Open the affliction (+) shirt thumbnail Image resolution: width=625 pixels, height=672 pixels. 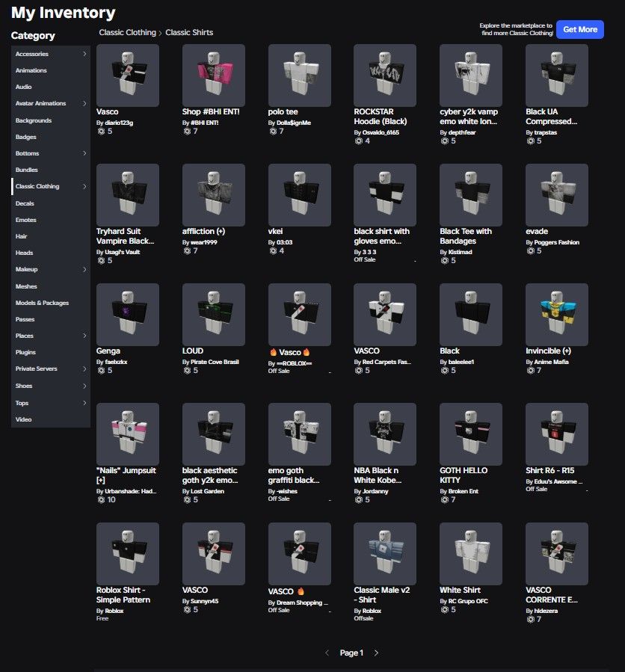click(214, 194)
